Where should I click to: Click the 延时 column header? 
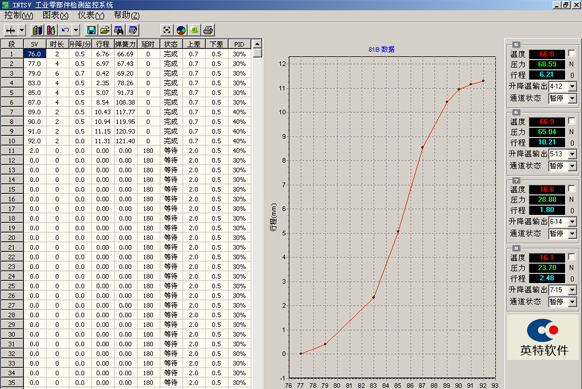pos(148,44)
